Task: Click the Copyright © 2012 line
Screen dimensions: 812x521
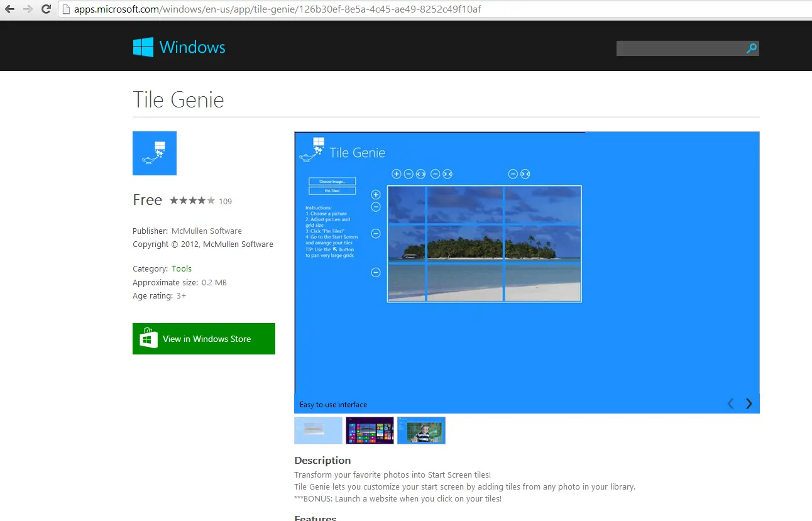Action: (203, 244)
